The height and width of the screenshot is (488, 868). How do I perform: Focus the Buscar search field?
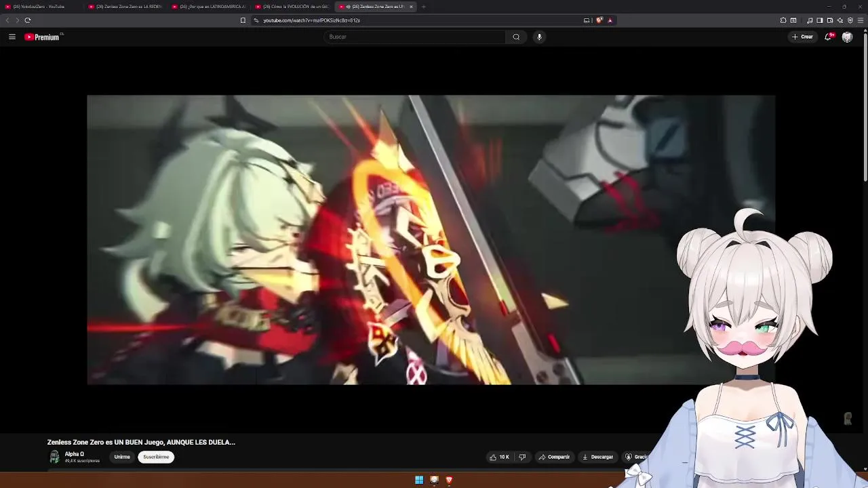tap(414, 37)
